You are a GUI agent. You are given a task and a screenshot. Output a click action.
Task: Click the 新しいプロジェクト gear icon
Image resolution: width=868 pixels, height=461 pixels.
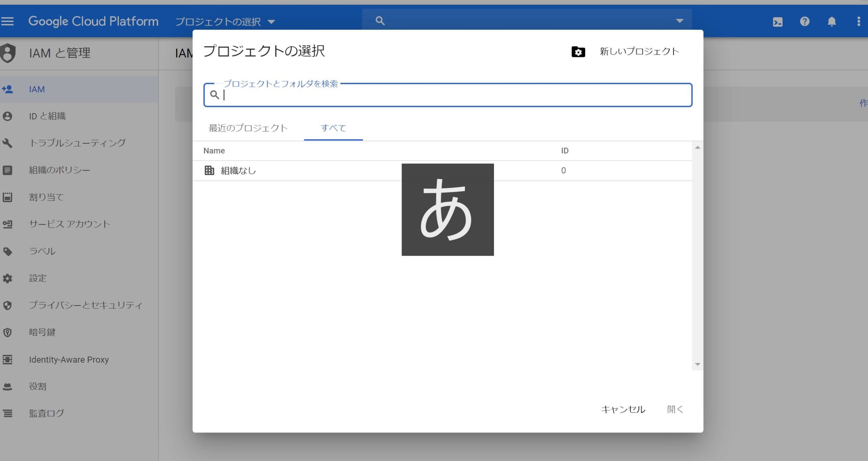578,51
